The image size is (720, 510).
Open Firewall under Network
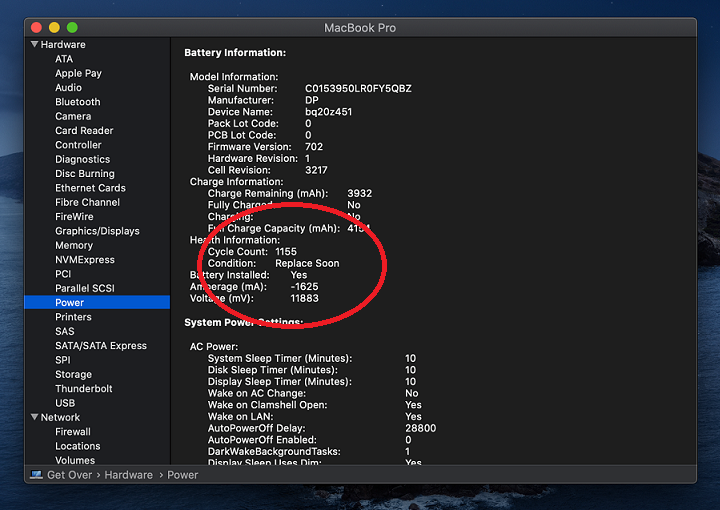click(x=73, y=432)
